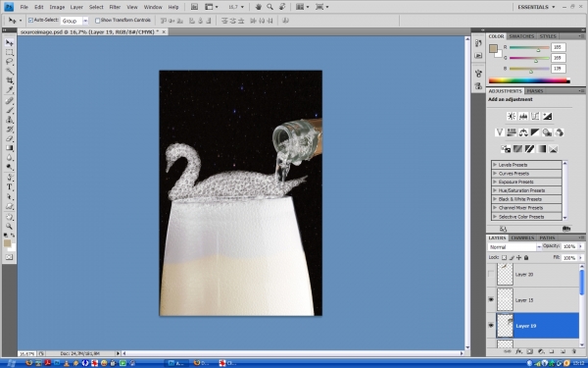Enable the Auto-Select checkbox

click(30, 21)
